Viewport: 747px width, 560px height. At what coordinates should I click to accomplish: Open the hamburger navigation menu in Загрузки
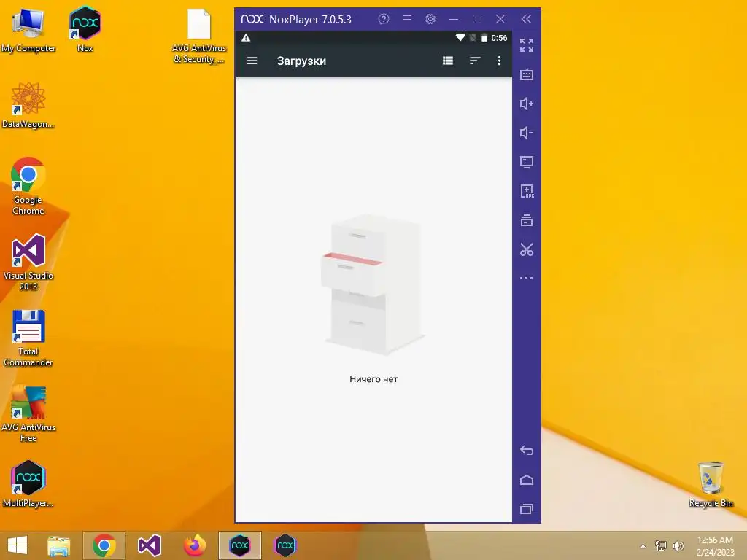pyautogui.click(x=252, y=61)
